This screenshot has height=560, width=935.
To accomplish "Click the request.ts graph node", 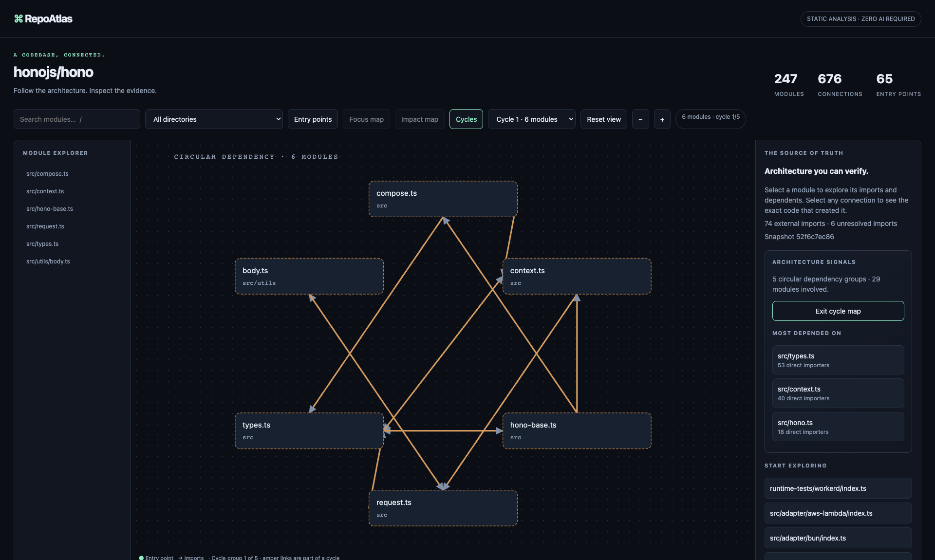I will [x=443, y=508].
